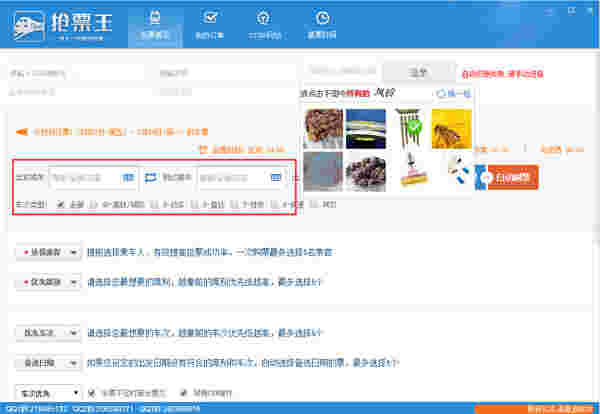The height and width of the screenshot is (414, 600).
Task: Expand the preferred seat class dropdown
Action: (48, 283)
